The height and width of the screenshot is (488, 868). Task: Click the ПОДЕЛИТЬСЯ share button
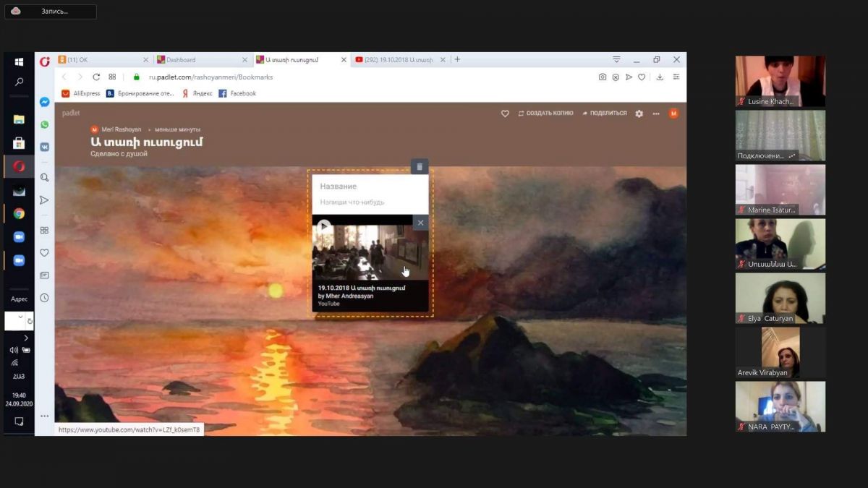click(604, 114)
